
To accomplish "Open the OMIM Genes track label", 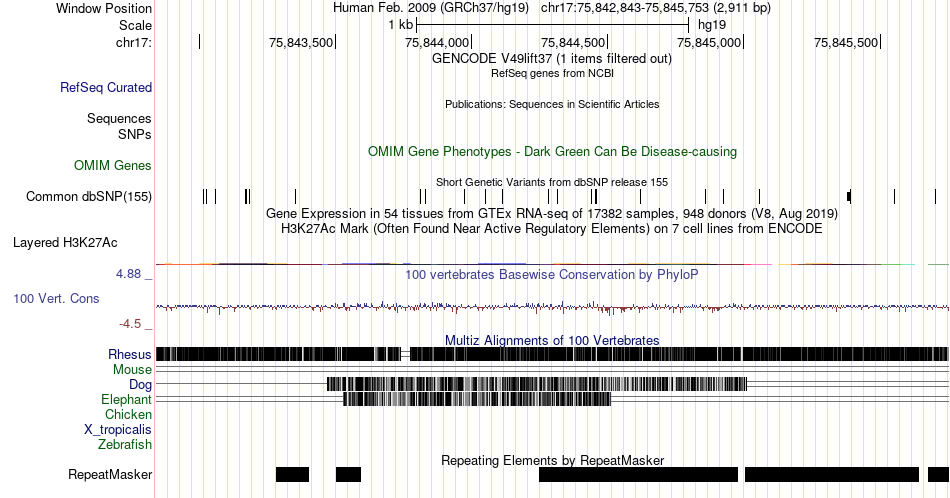I will coord(113,165).
